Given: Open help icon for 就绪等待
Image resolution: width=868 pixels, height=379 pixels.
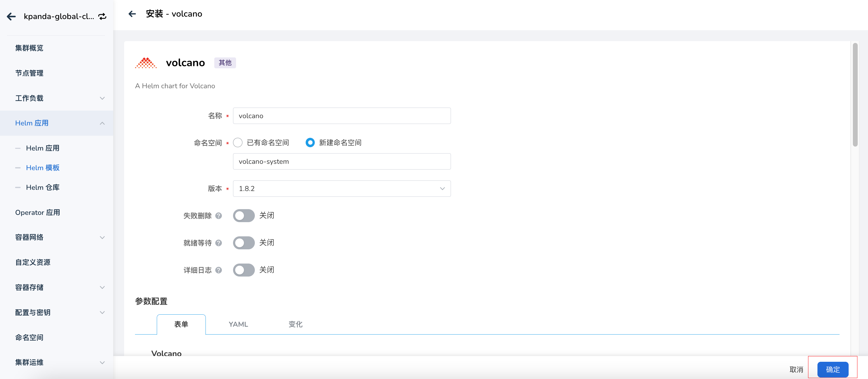Looking at the screenshot, I should pos(218,243).
